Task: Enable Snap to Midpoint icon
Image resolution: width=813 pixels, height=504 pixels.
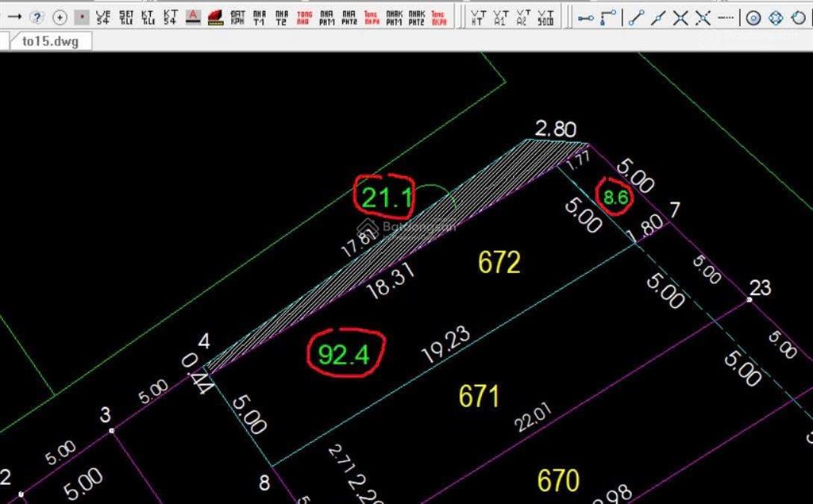Action: 658,18
